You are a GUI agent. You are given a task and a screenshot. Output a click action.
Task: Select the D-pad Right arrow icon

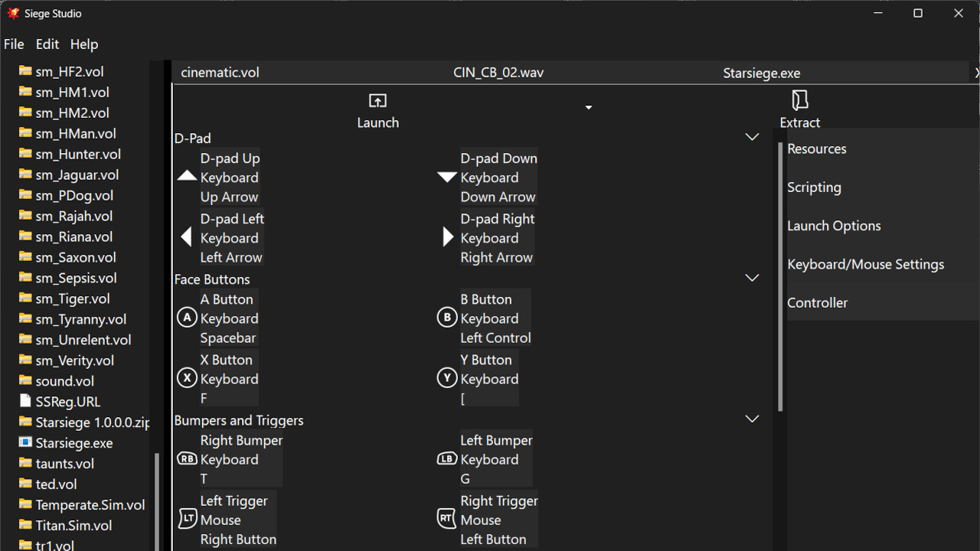tap(448, 237)
